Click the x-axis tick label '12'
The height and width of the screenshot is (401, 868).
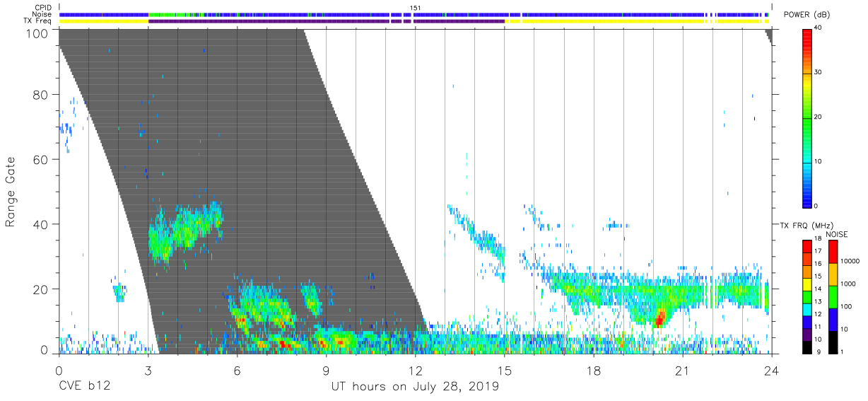(415, 370)
